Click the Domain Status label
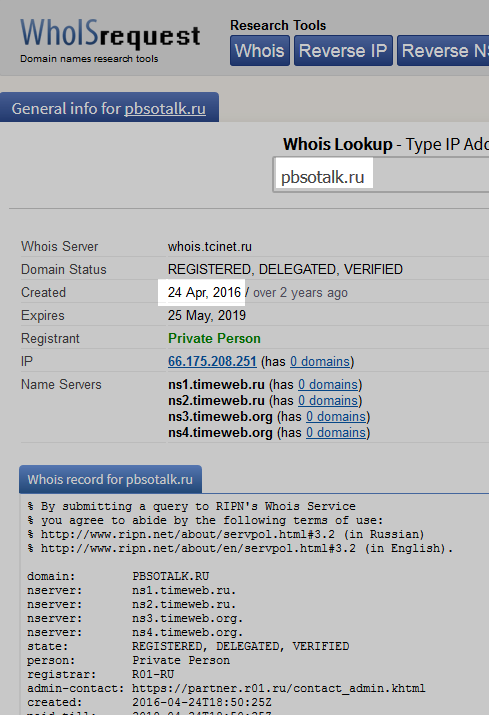Screen dimensions: 489x715 [63, 269]
